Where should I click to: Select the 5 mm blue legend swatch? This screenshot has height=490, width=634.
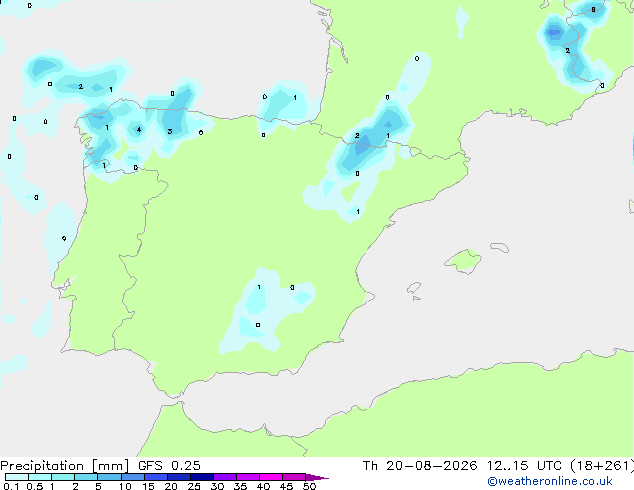(x=109, y=477)
